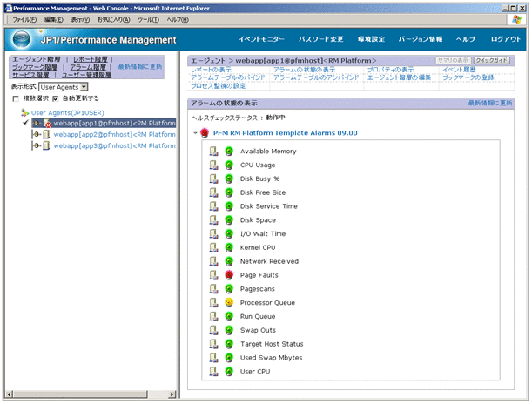Screen dimensions: 532x404
Task: Click the agent icon for webapp[app2@pfmhost]
Action: (x=45, y=135)
